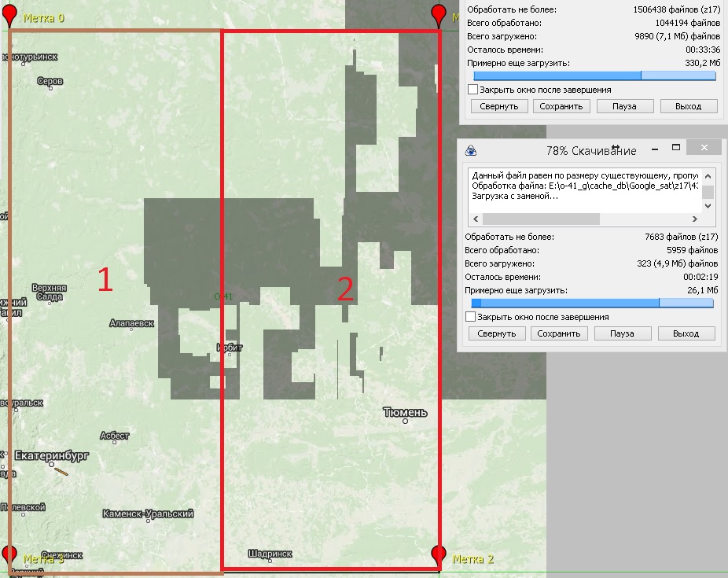Click the Тюмень city dot on the map
The image size is (728, 578).
pos(406,422)
